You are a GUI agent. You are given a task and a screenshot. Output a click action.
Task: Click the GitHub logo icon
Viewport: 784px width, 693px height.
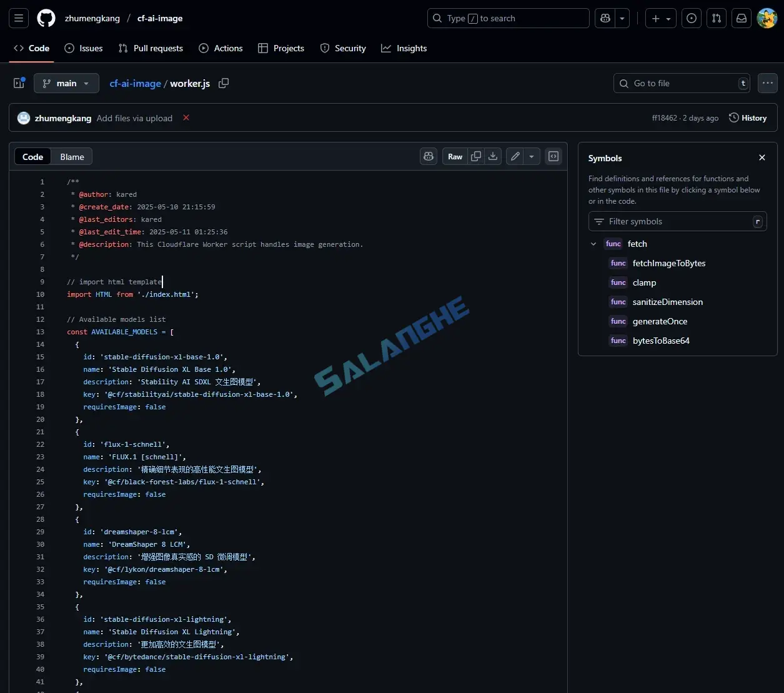point(46,17)
